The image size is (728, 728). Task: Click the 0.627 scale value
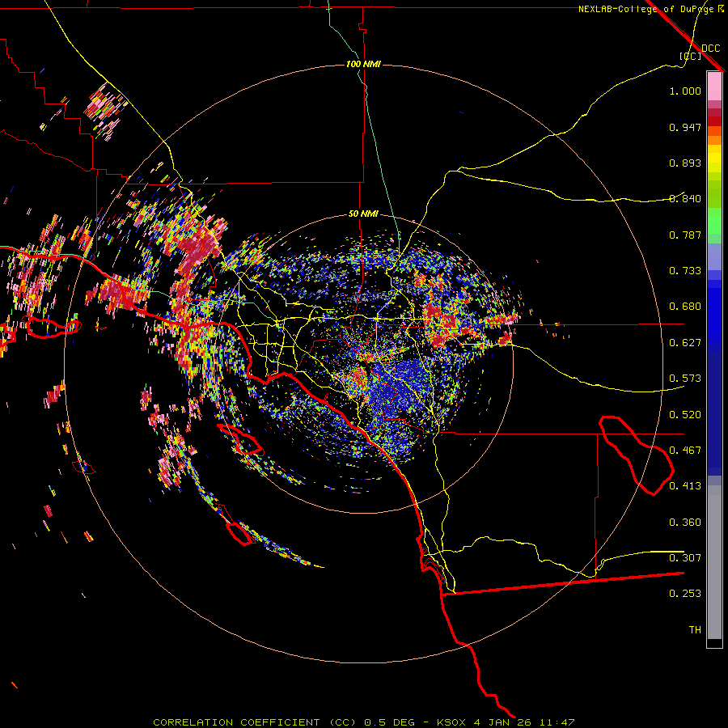point(685,343)
